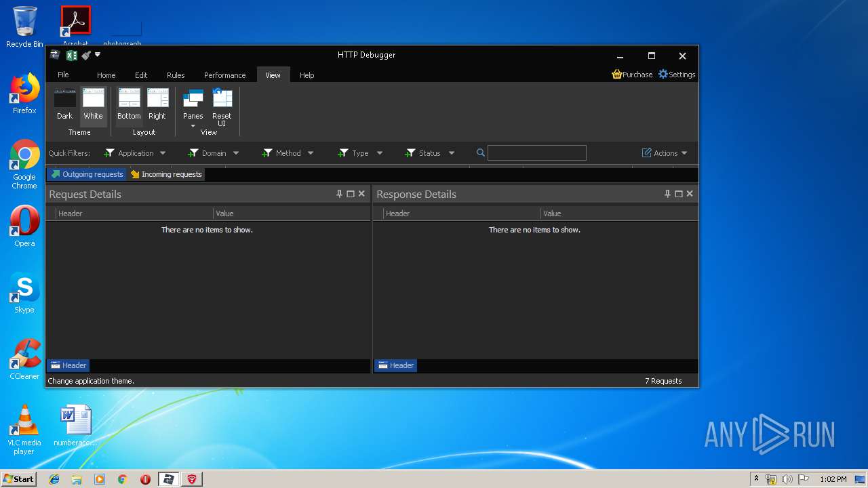Select the Incoming requests tab

click(166, 174)
